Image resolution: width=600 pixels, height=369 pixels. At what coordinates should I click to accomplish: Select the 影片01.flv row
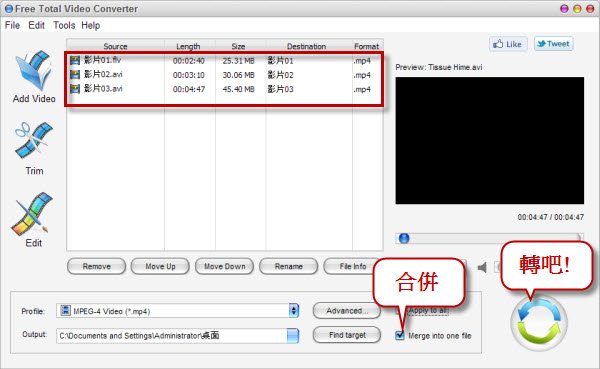225,60
